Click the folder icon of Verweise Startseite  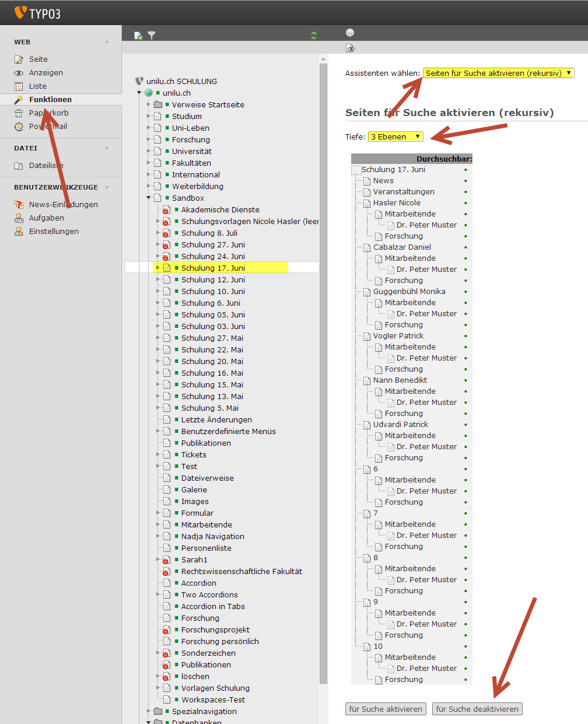[x=158, y=104]
